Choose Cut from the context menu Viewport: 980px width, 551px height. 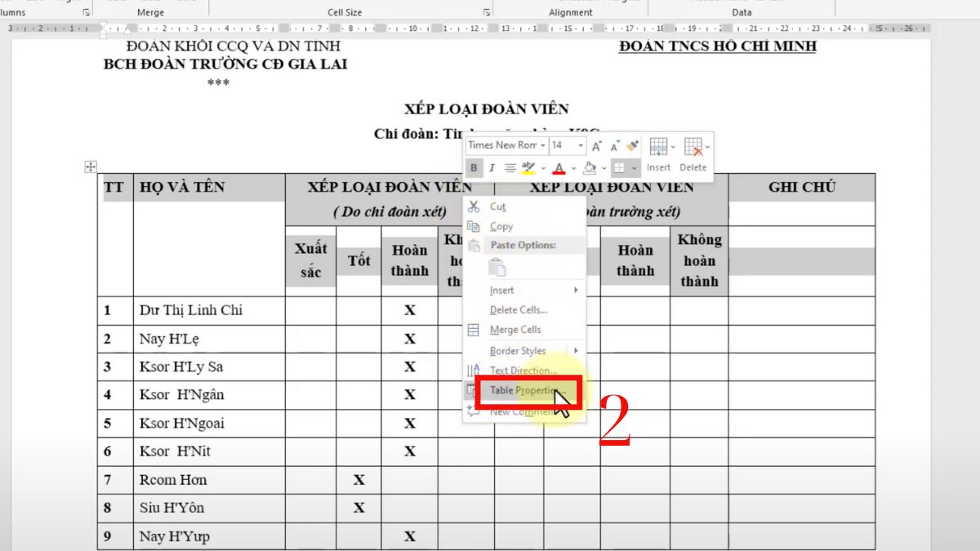pos(523,207)
